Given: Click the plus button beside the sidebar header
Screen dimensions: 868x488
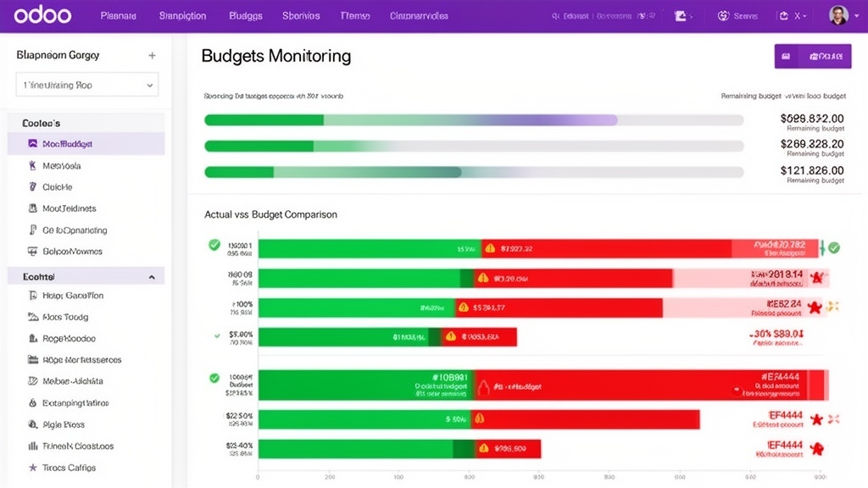Looking at the screenshot, I should click(152, 54).
